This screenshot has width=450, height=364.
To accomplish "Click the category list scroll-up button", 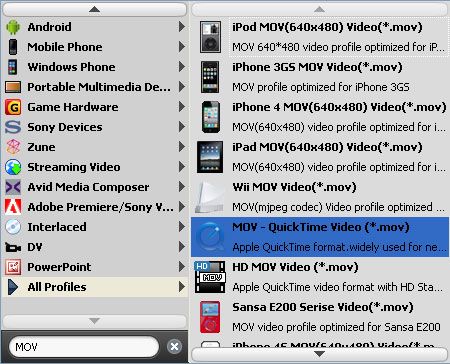I will [x=95, y=9].
